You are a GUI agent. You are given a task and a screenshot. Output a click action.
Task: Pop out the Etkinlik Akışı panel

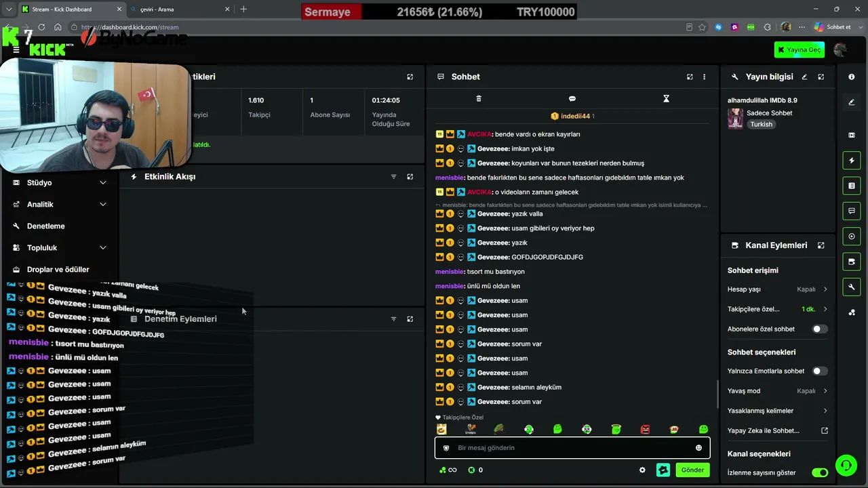[410, 177]
